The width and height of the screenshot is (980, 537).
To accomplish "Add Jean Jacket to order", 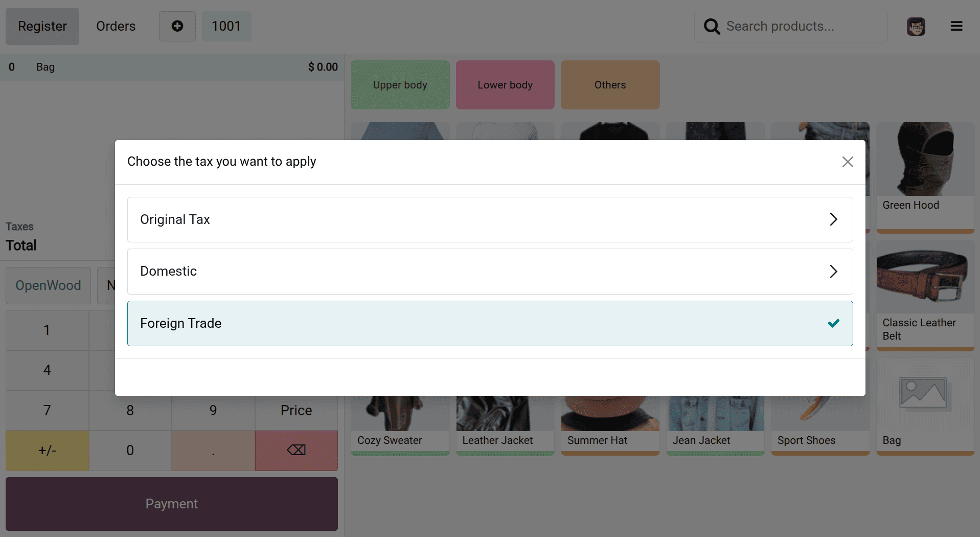I will click(715, 426).
